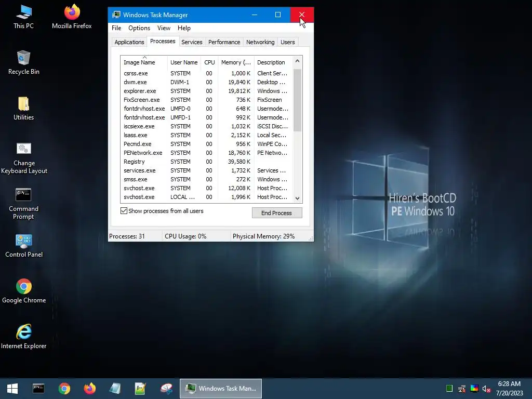Select the Processes tab
Viewport: 532px width, 399px height.
click(163, 41)
